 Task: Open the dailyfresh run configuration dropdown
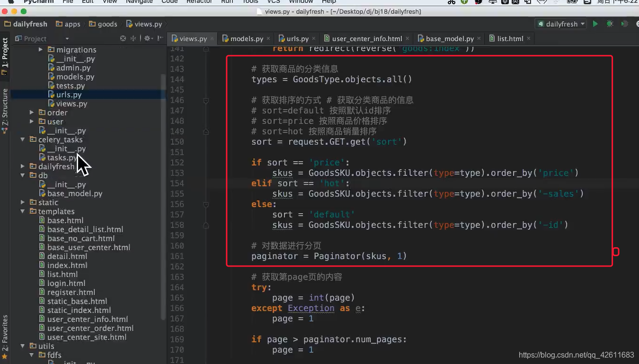click(x=561, y=24)
